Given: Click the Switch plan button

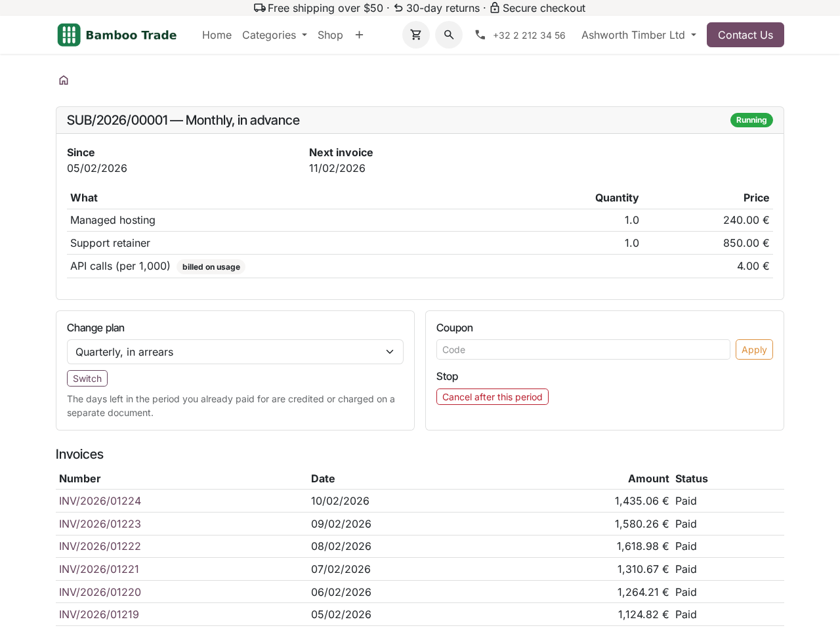Looking at the screenshot, I should (x=87, y=379).
